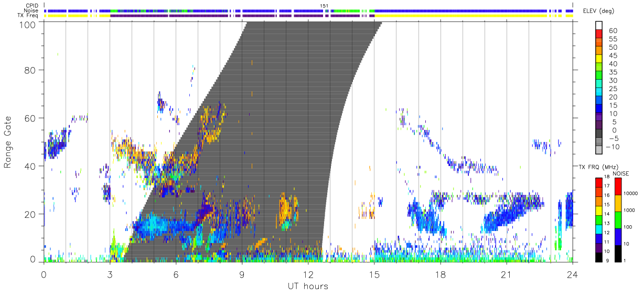Pick the black bottom swatch in TX FRQ colorbar
This screenshot has height=297, width=644.
pos(598,256)
